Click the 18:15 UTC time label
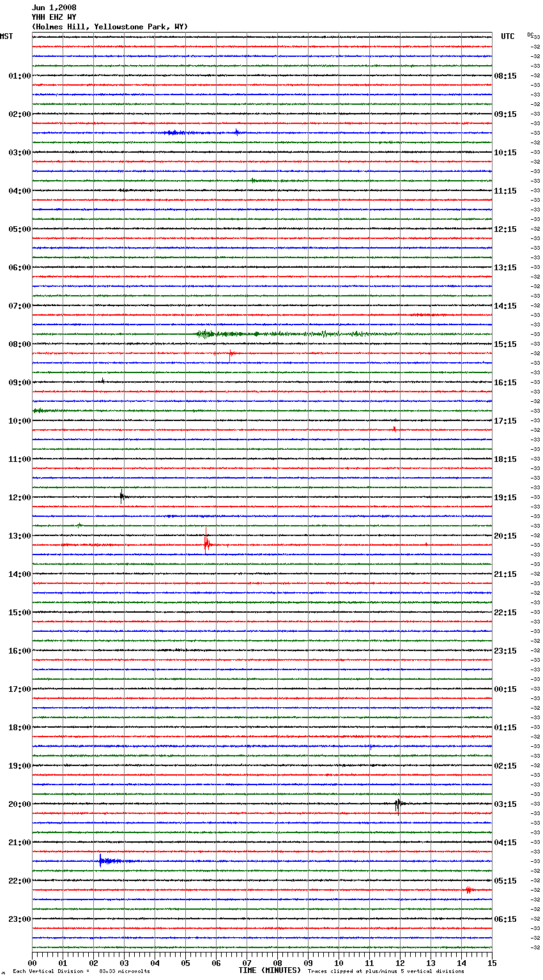 [x=505, y=459]
